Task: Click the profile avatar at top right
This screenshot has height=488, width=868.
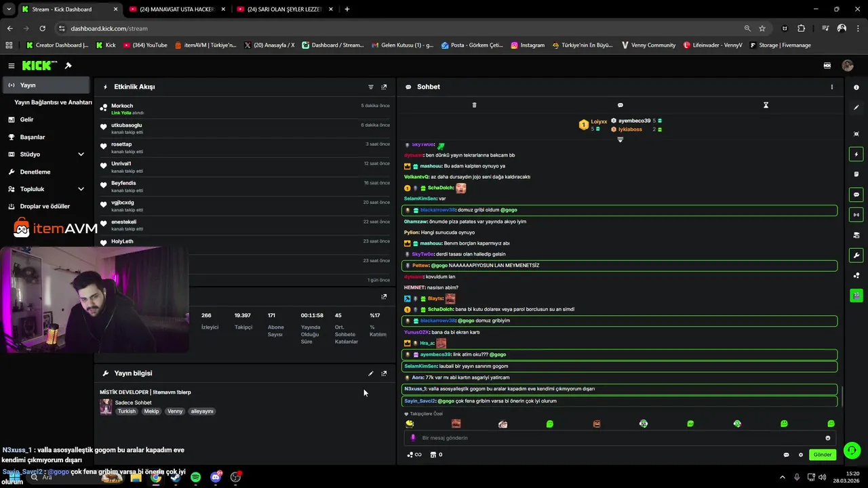Action: point(848,66)
